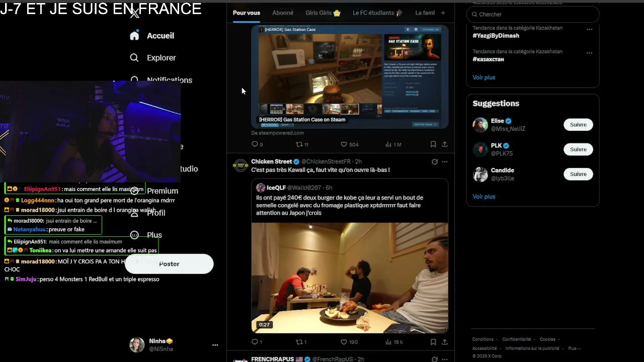Click Suggestions panel heading

(496, 104)
